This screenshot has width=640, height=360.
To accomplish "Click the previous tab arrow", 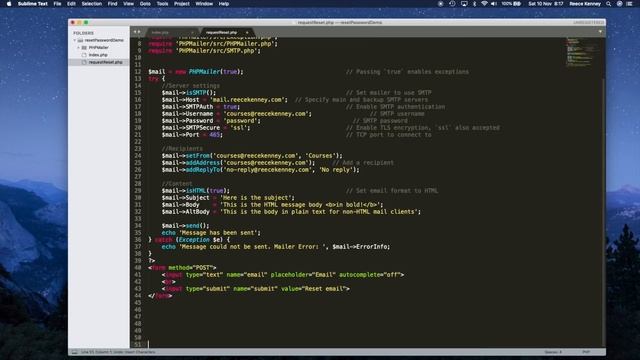I will (135, 32).
